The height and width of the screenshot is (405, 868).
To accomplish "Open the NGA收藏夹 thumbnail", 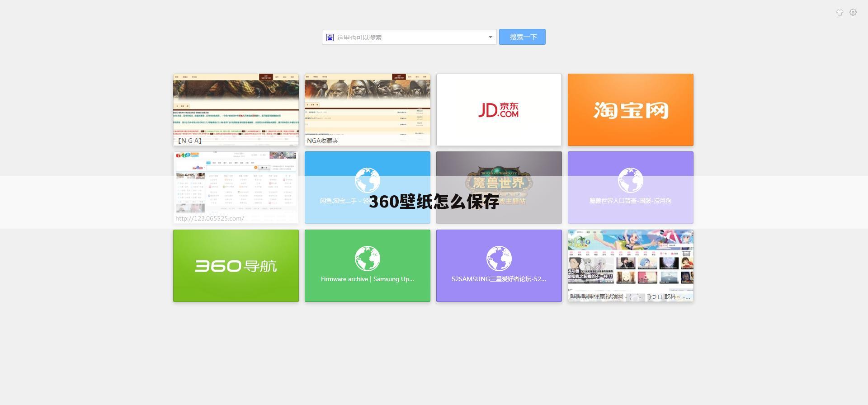I will (x=368, y=110).
